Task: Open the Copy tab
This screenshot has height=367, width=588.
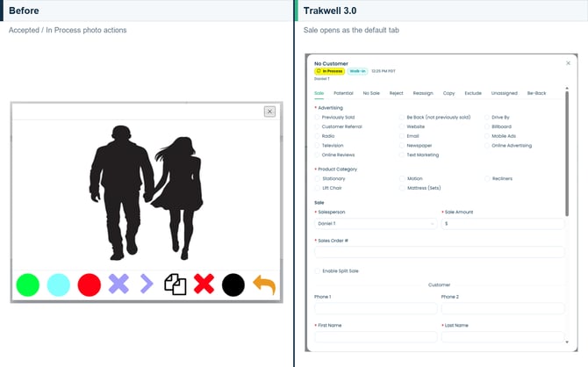Action: (x=448, y=93)
